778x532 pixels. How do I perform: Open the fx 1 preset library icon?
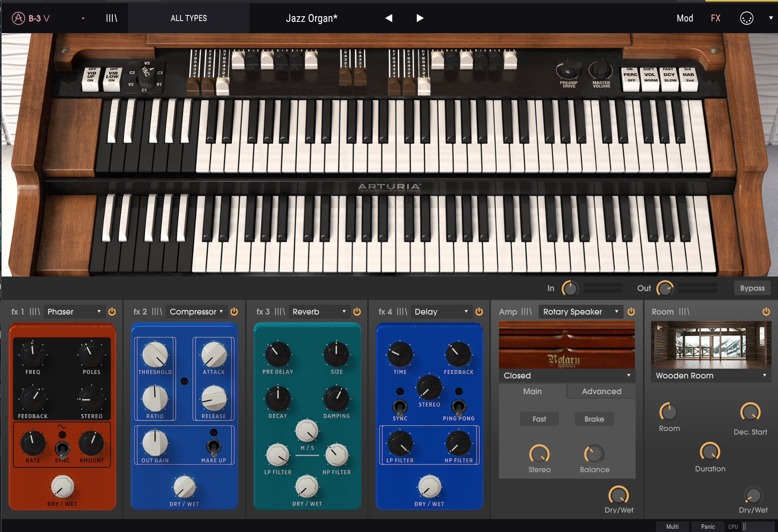(x=35, y=312)
